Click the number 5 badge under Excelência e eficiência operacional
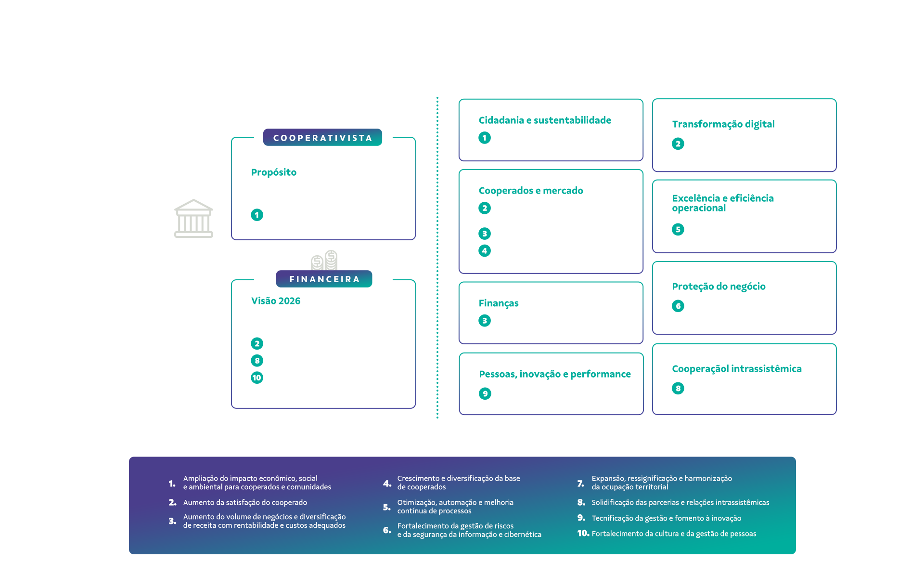Image resolution: width=924 pixels, height=575 pixels. [x=678, y=229]
